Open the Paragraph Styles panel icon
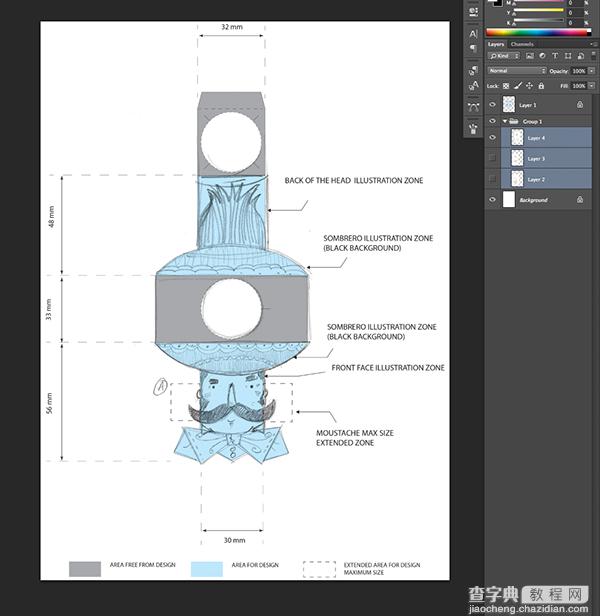 (473, 70)
